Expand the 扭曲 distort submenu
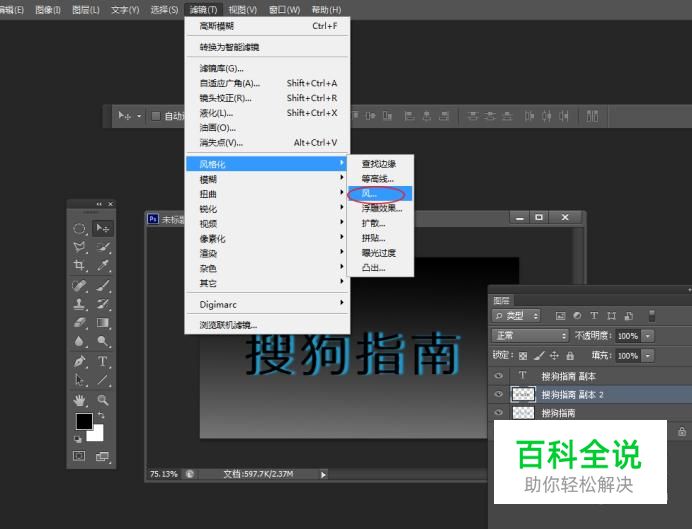This screenshot has height=529, width=692. [268, 194]
